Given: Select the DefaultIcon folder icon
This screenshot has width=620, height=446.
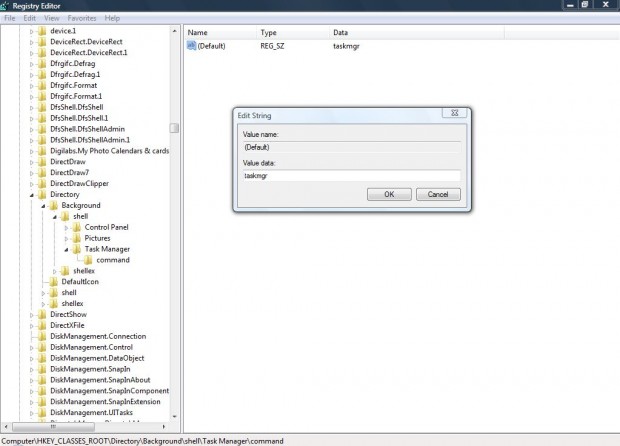Looking at the screenshot, I should pyautogui.click(x=54, y=282).
